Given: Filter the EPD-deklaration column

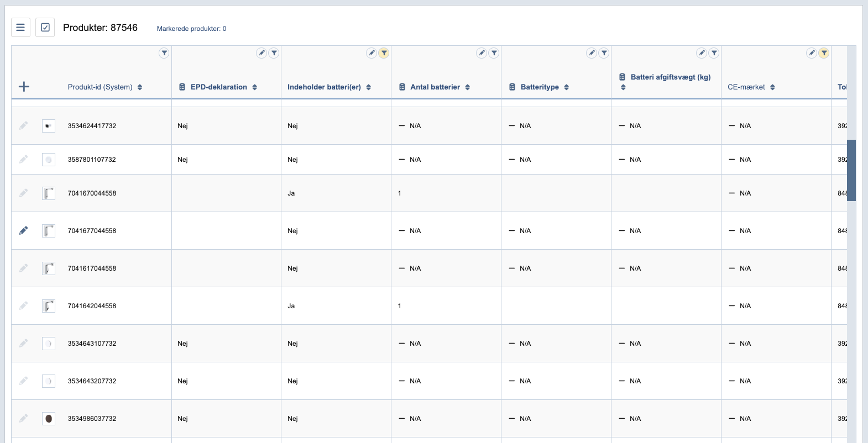Looking at the screenshot, I should click(x=274, y=53).
